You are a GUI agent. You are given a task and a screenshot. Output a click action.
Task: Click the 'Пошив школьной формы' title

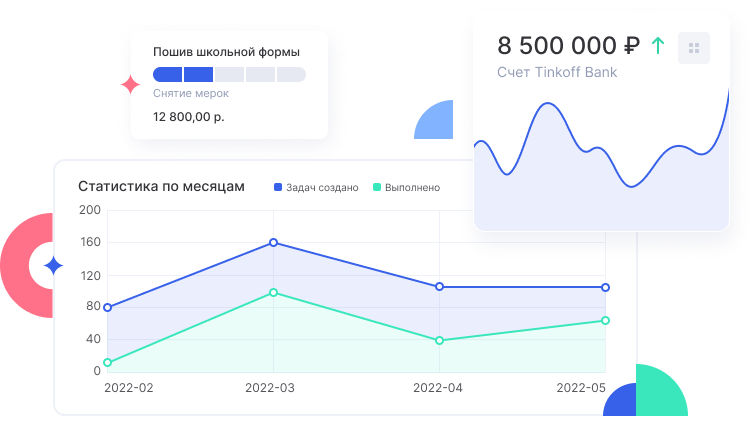pyautogui.click(x=226, y=52)
